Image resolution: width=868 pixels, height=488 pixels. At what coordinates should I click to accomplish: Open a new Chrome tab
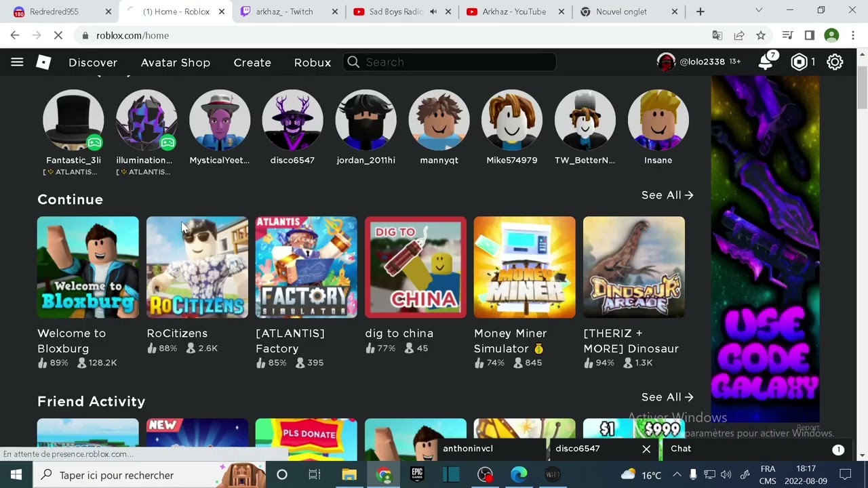click(x=701, y=12)
